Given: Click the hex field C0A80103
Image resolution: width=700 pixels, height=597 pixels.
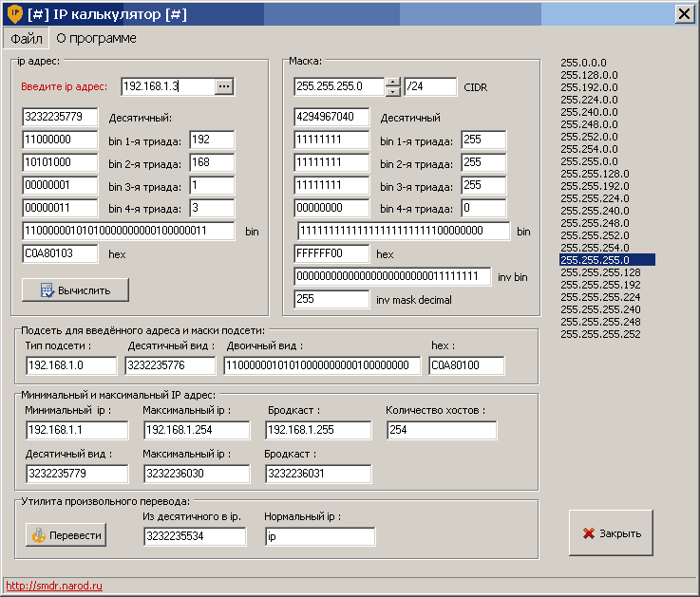Looking at the screenshot, I should [60, 253].
